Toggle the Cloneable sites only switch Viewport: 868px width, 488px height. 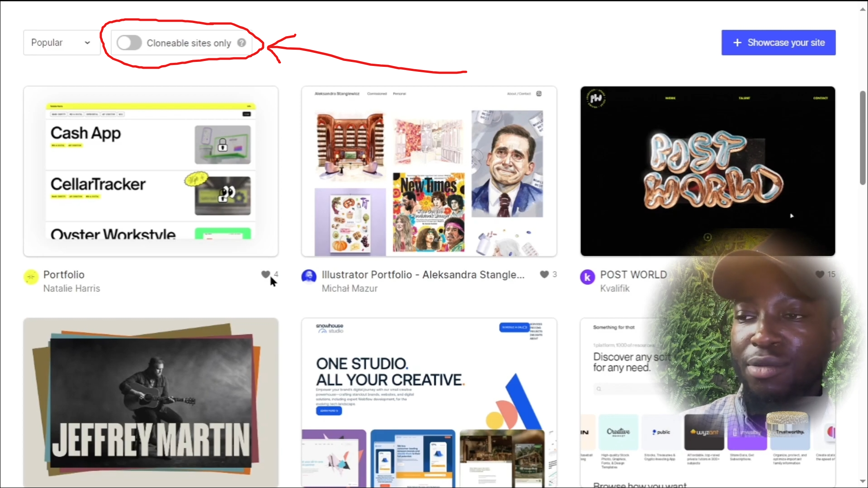(x=129, y=43)
